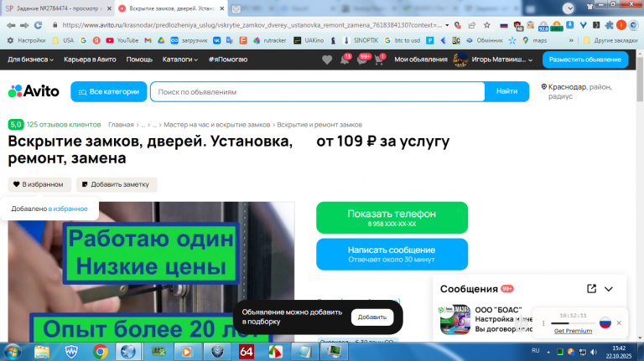Open the UAKino bookmark
The image size is (644, 361).
tap(309, 40)
